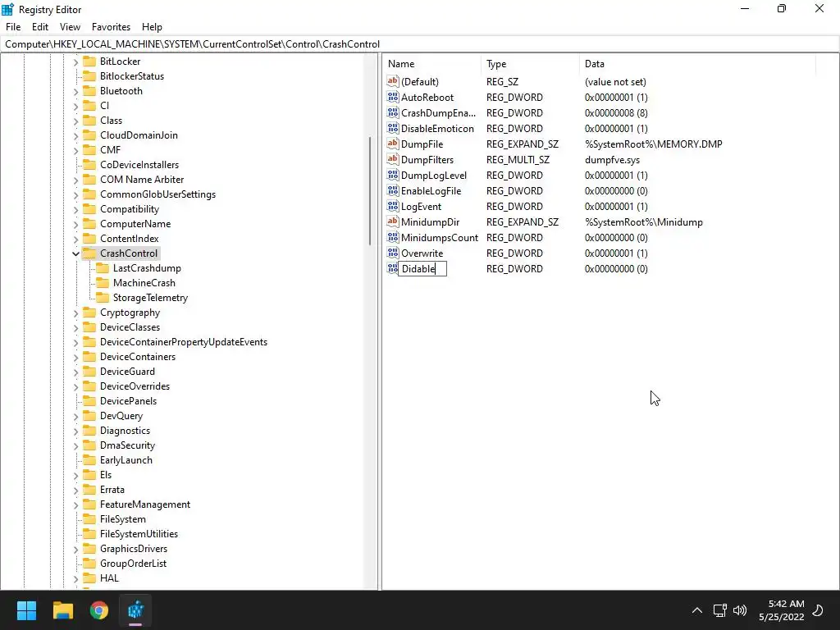Click the Overwrite DWORD icon

393,253
